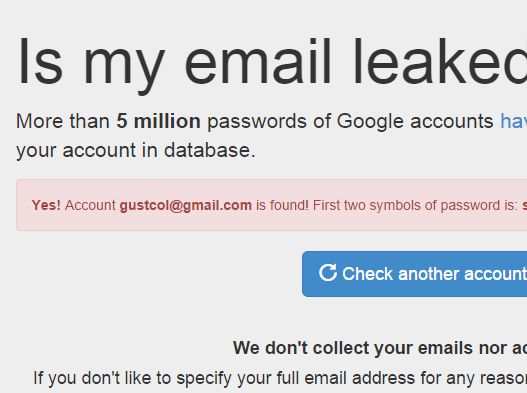This screenshot has height=393, width=527.
Task: Click the red password symbol after 'is:'
Action: pos(524,205)
